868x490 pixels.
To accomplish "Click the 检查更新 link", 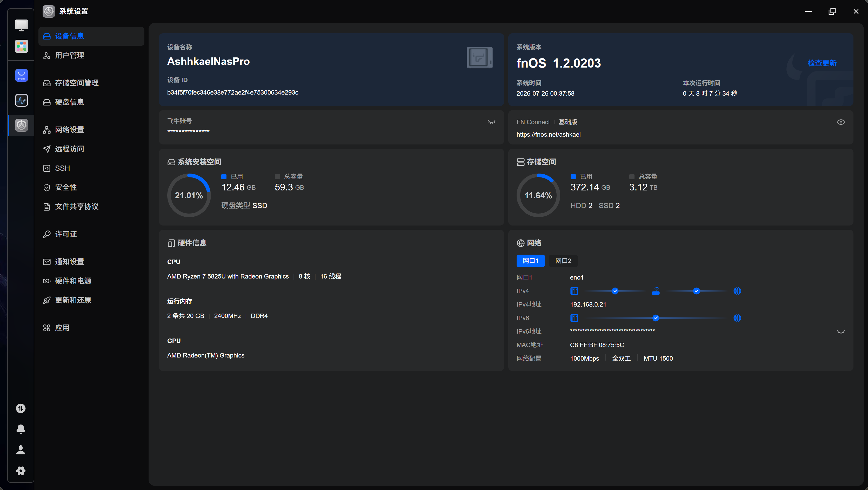I will (x=822, y=63).
